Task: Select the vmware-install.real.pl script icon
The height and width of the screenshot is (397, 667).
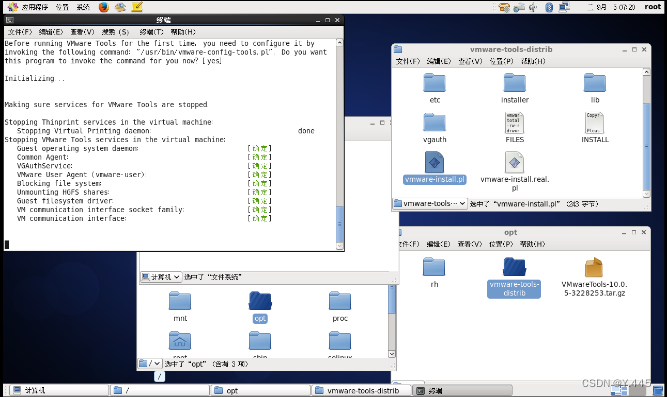Action: point(514,163)
